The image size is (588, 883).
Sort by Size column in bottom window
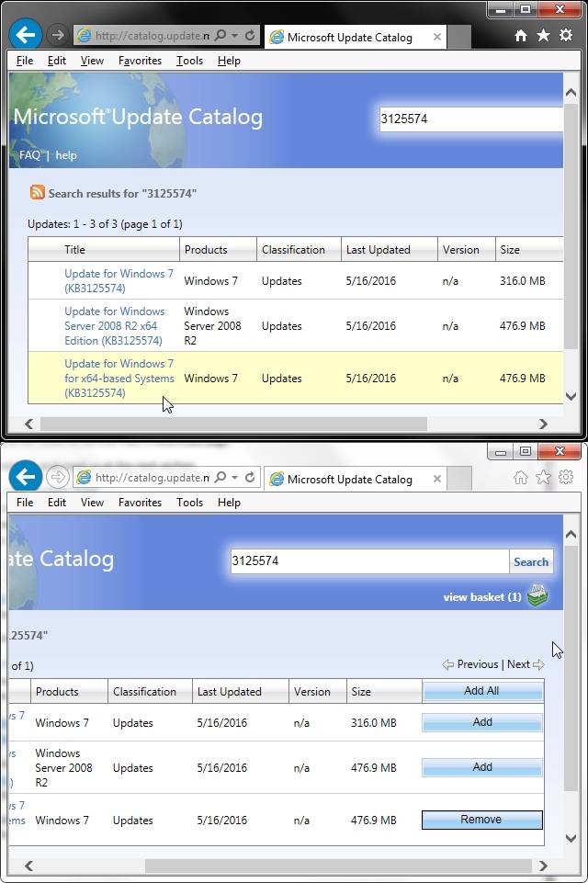[x=384, y=692]
